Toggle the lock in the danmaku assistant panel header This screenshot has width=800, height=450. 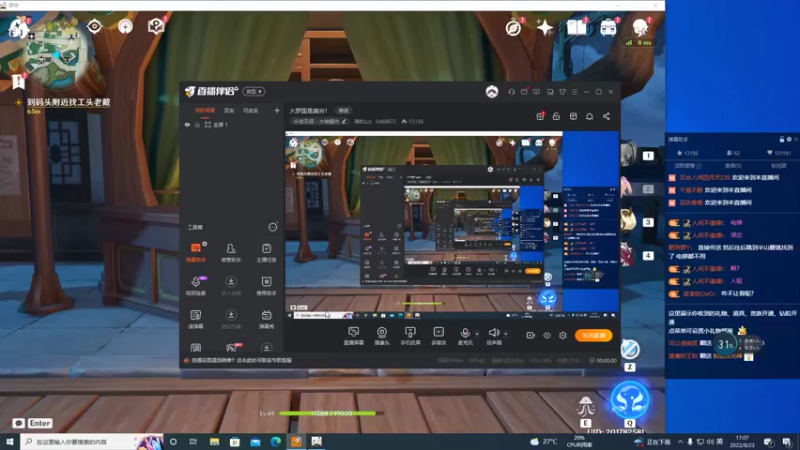click(x=782, y=139)
